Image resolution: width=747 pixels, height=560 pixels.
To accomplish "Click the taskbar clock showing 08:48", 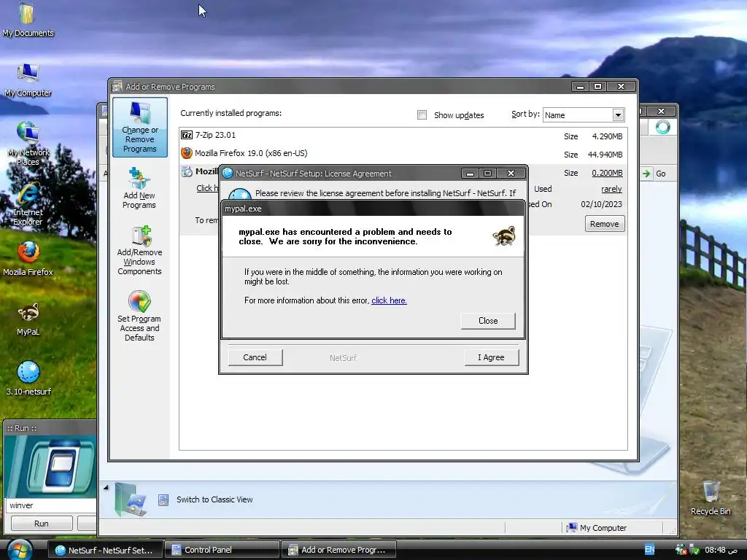I will tap(720, 550).
